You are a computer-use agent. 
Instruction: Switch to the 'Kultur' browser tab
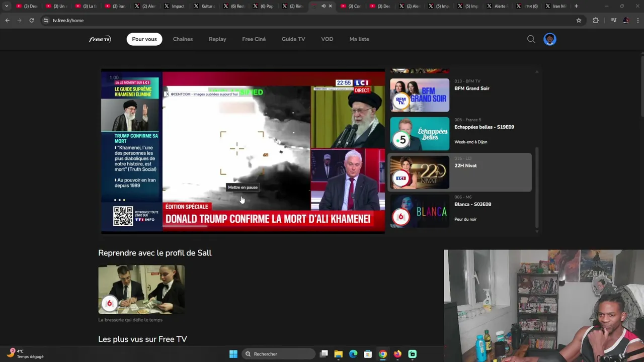pos(203,6)
